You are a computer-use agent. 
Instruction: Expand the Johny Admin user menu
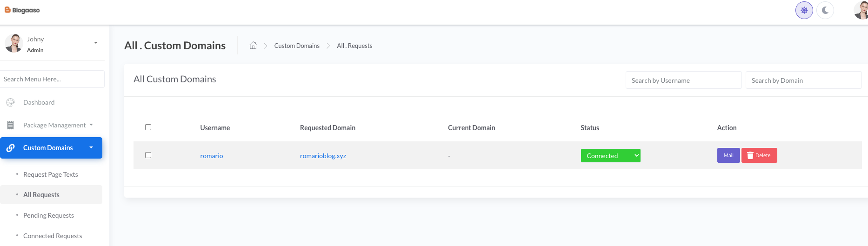[96, 43]
